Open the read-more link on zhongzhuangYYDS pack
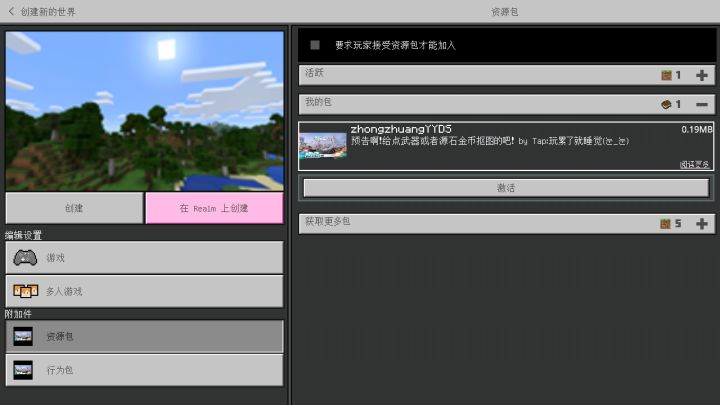720x405 pixels. (x=694, y=164)
